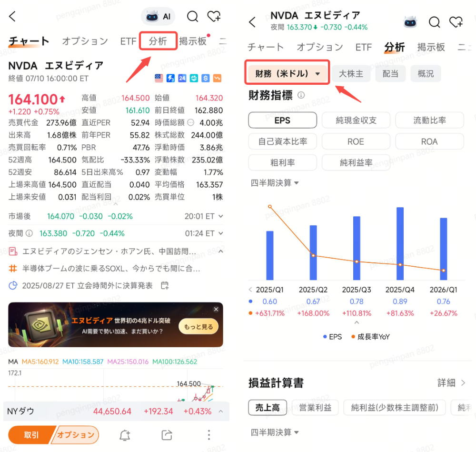Open headline 半導体ブームの波に乗るSOXL
This screenshot has height=452, width=476.
coord(111,269)
